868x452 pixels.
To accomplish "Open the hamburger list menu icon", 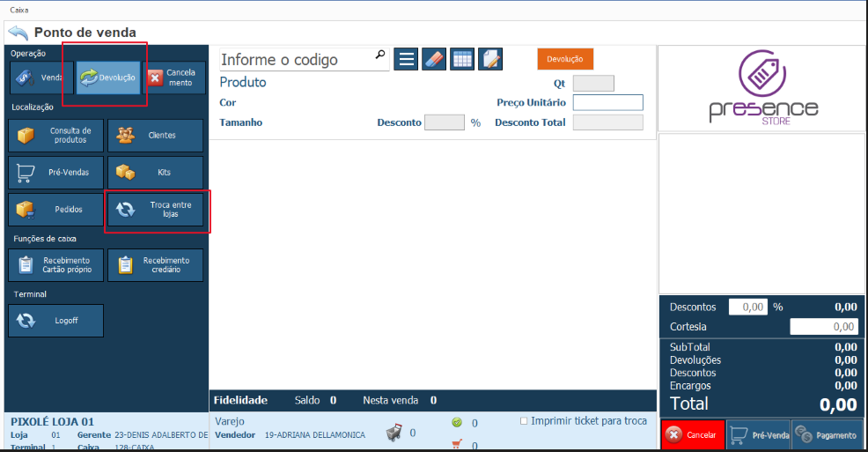I will tap(406, 59).
